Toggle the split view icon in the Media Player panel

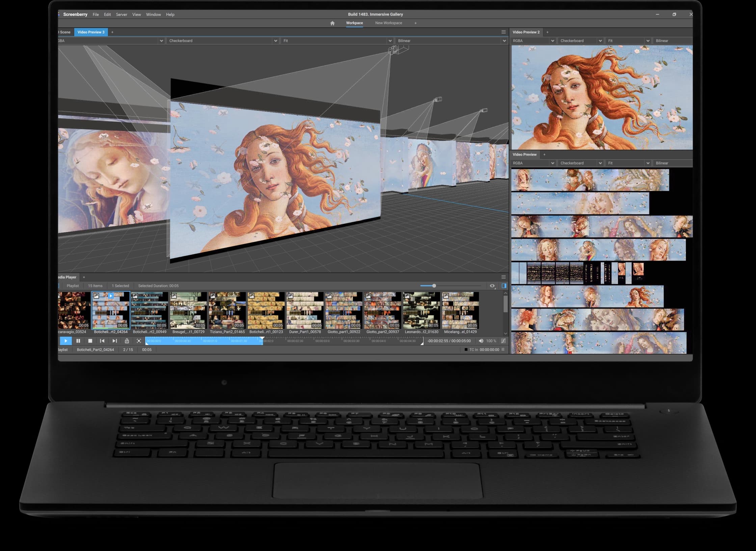pos(504,286)
